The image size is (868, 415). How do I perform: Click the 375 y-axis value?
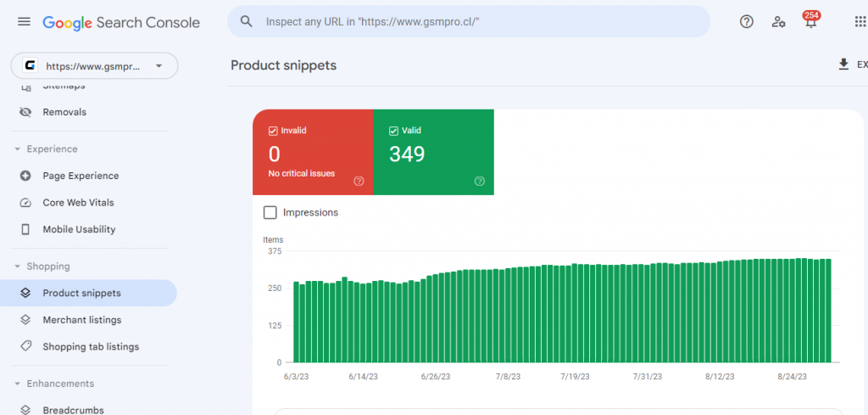coord(275,251)
